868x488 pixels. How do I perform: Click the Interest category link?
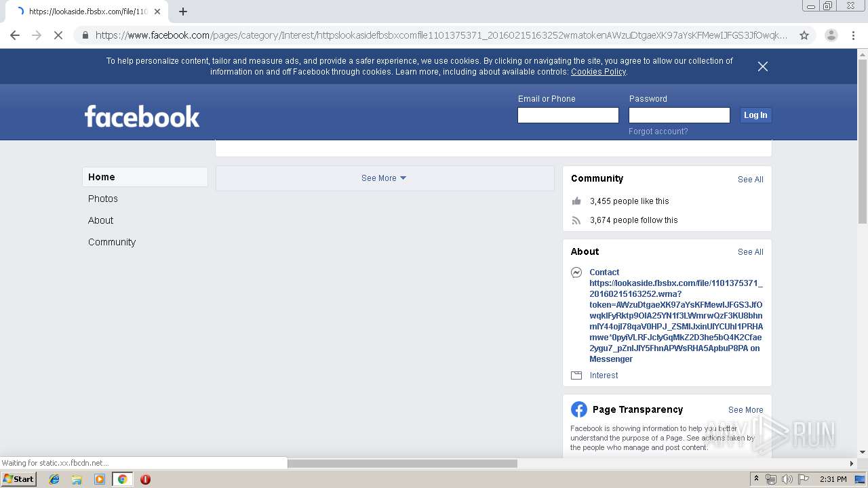tap(604, 375)
